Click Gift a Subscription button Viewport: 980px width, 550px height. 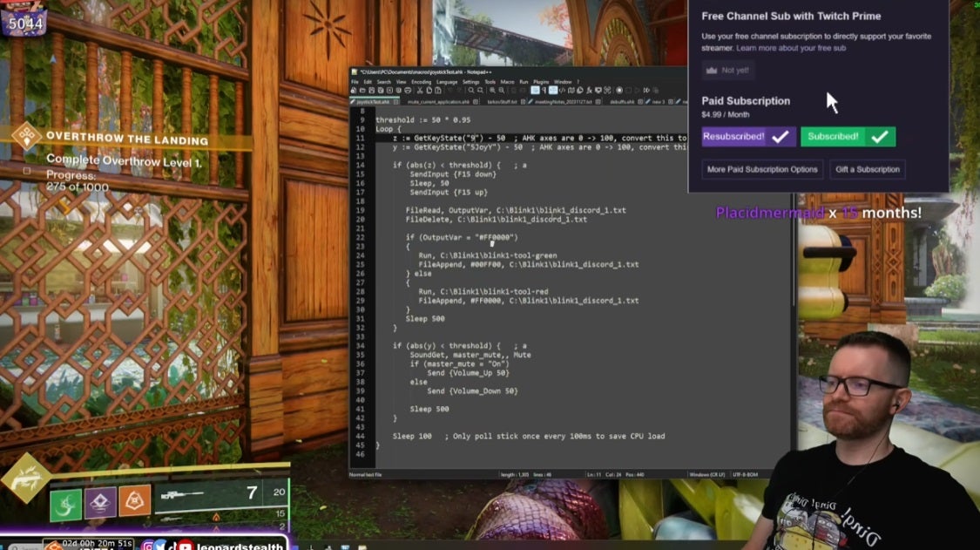tap(866, 169)
